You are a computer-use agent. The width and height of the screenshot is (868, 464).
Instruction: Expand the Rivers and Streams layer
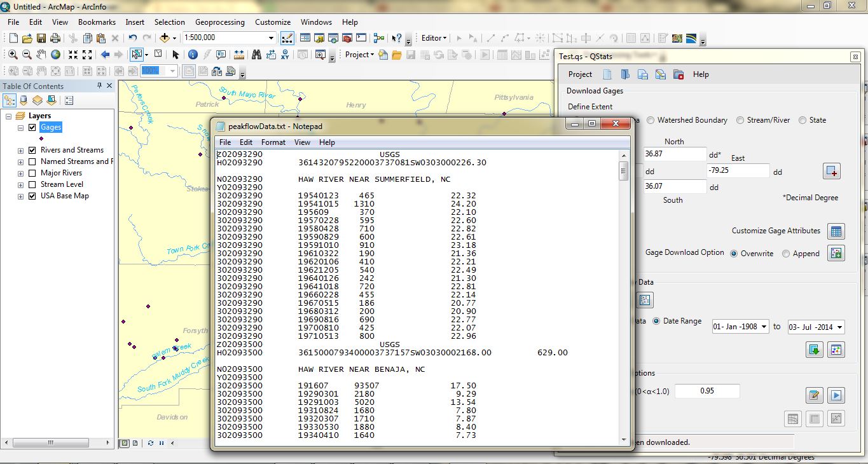(22, 150)
